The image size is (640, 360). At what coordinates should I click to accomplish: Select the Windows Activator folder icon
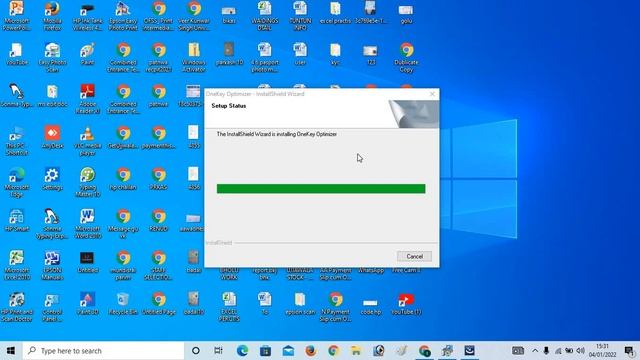pyautogui.click(x=194, y=57)
